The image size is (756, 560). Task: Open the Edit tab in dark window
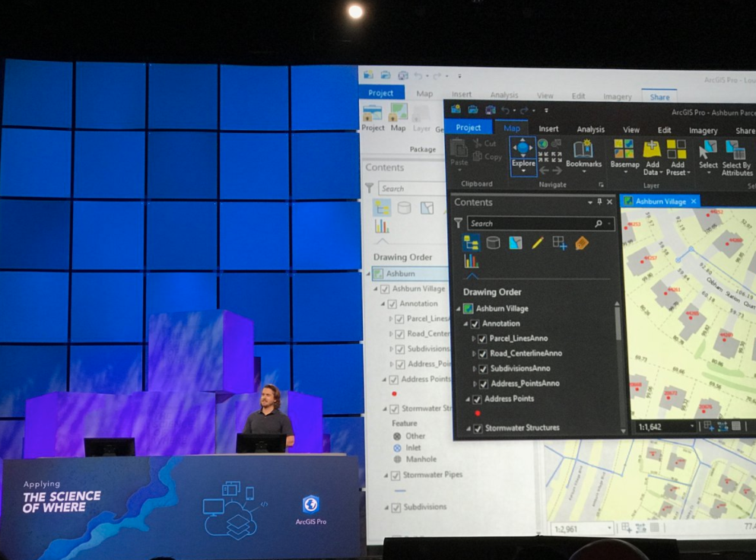[665, 130]
